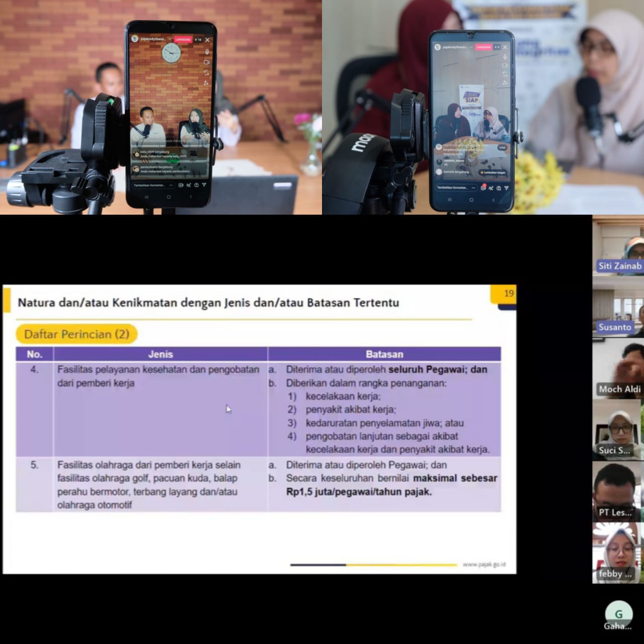Tap 'Lambaikan tangan' button on right phone
The height and width of the screenshot is (644, 644).
click(493, 172)
